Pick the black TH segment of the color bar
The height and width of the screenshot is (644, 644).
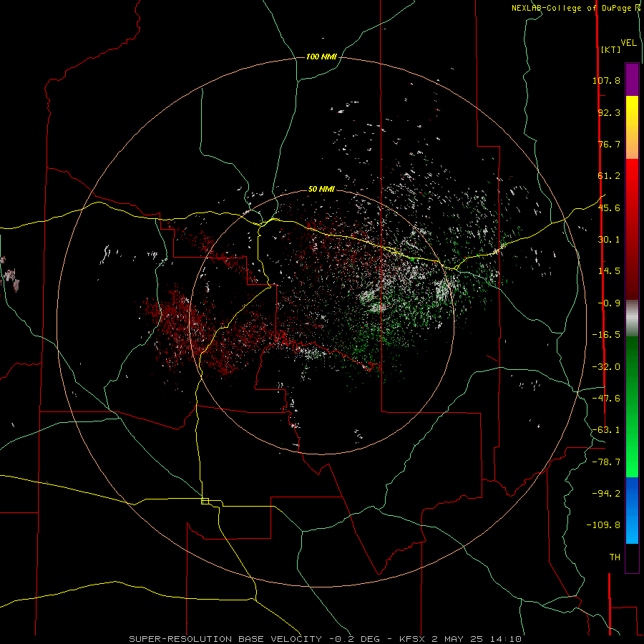(632, 557)
